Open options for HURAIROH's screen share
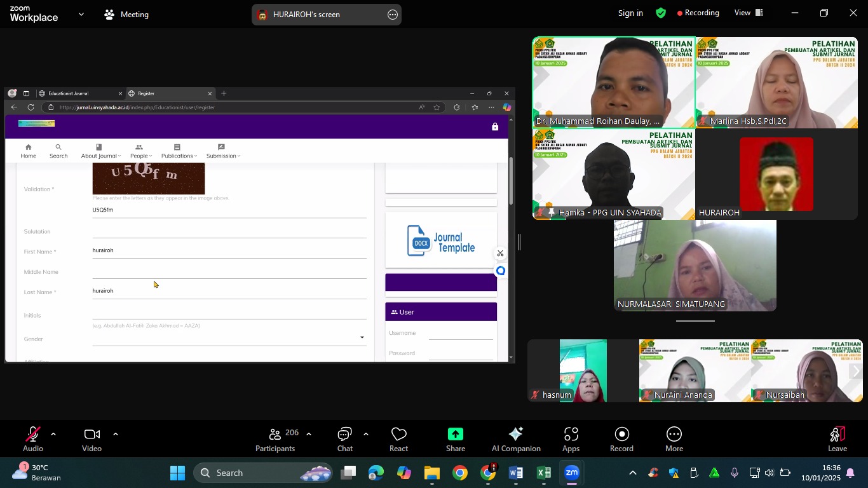 point(393,15)
